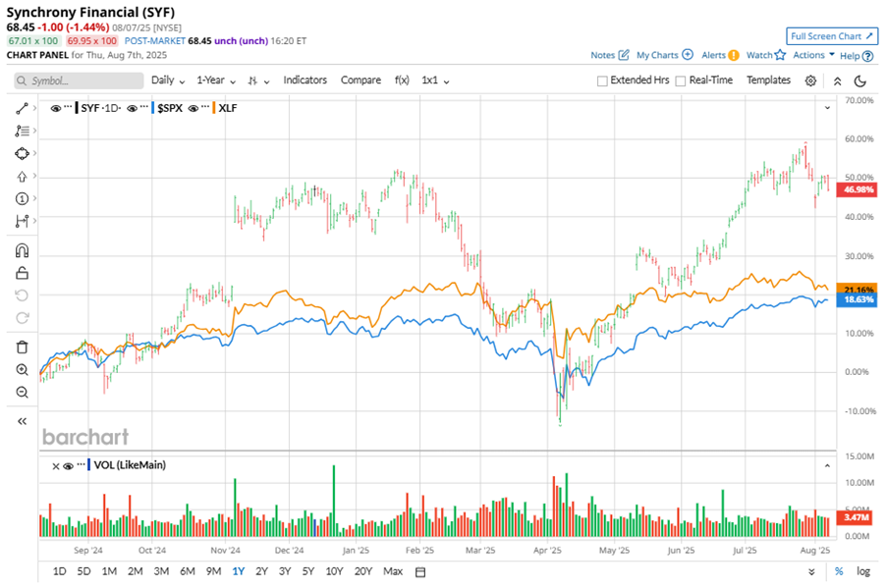Enable the Extended Hrs checkbox
This screenshot has height=588, width=887.
pos(602,80)
